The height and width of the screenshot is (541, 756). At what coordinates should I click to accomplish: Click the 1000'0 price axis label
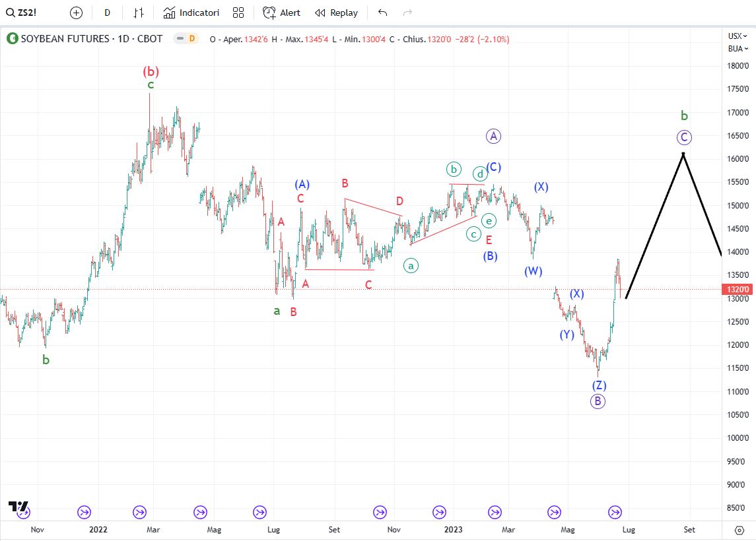click(x=738, y=438)
